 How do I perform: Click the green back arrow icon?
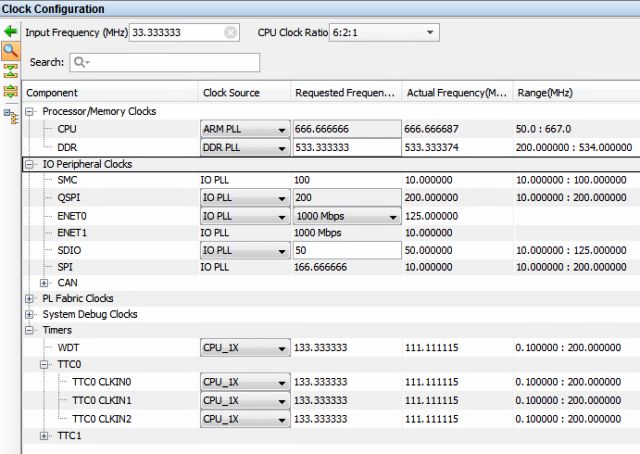(x=12, y=31)
